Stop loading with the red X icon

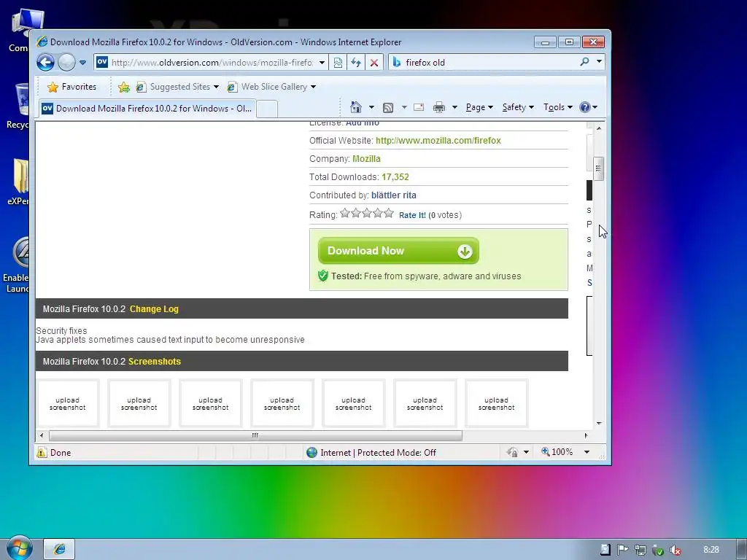click(x=374, y=63)
